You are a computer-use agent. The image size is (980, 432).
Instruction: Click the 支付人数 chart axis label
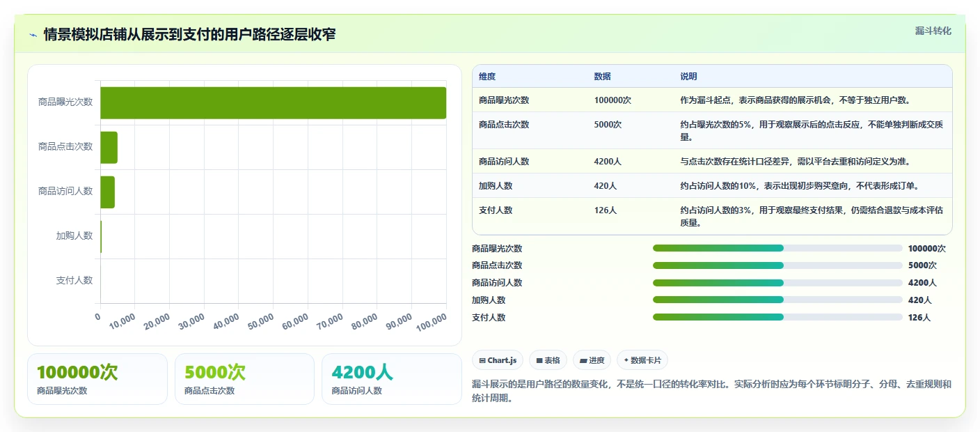[x=74, y=281]
